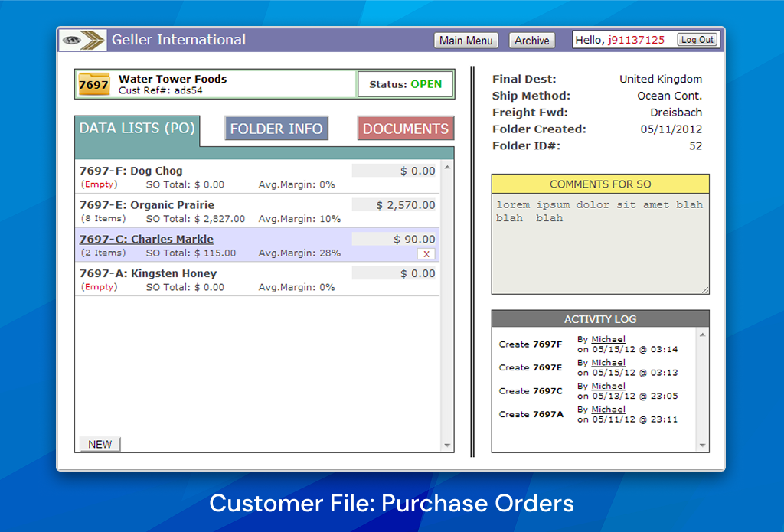Click inside the Comments for SO textbox
784x532 pixels.
tap(599, 243)
